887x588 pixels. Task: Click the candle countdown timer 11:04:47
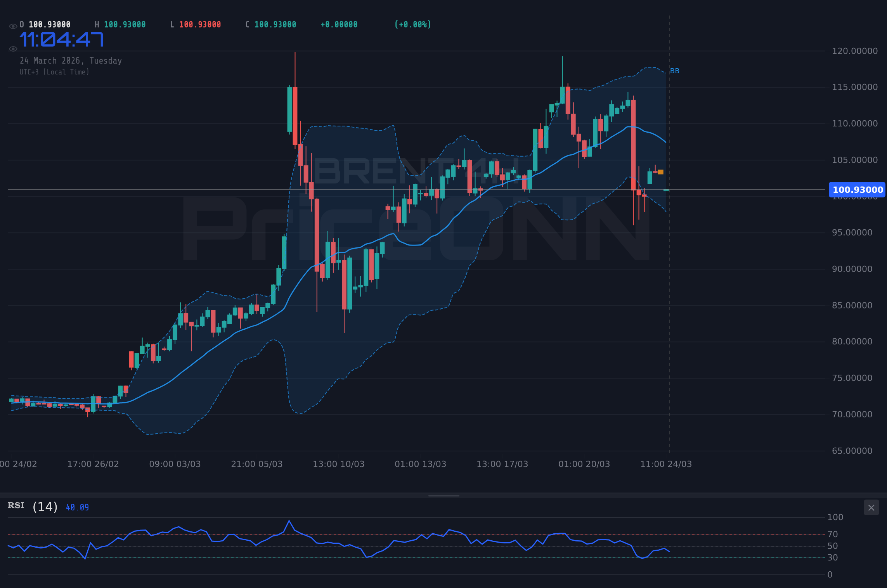[x=62, y=39]
